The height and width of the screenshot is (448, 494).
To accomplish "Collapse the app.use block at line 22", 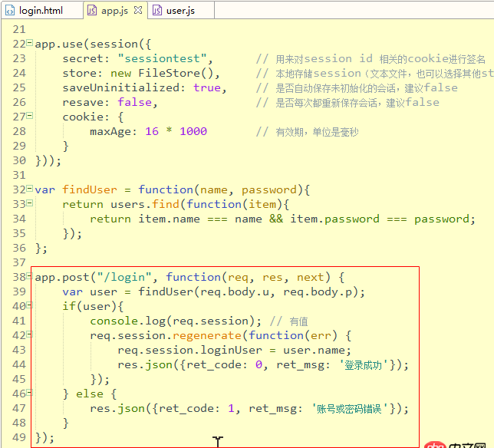I will coord(29,42).
